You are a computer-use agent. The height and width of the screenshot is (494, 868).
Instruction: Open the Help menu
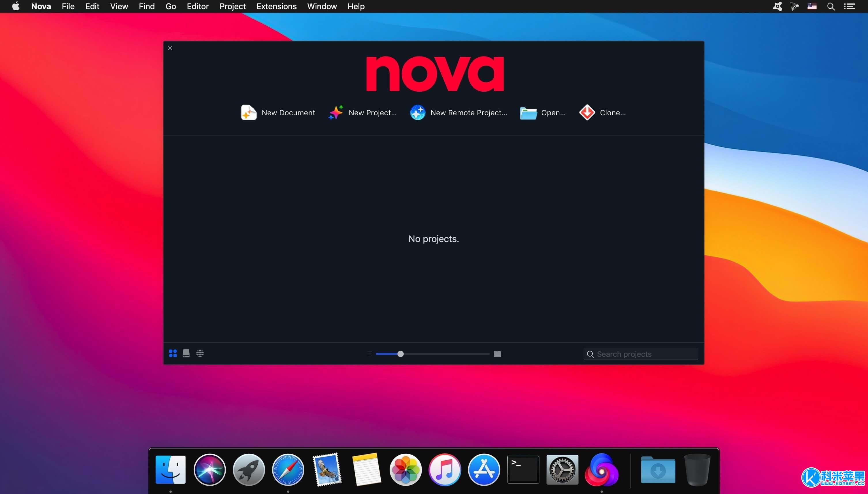click(356, 6)
